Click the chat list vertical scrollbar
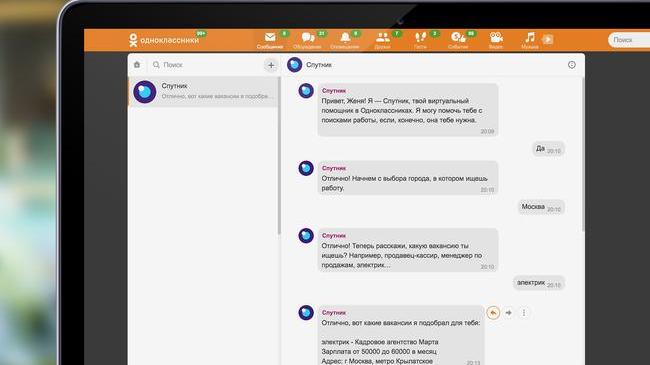 tap(279, 156)
